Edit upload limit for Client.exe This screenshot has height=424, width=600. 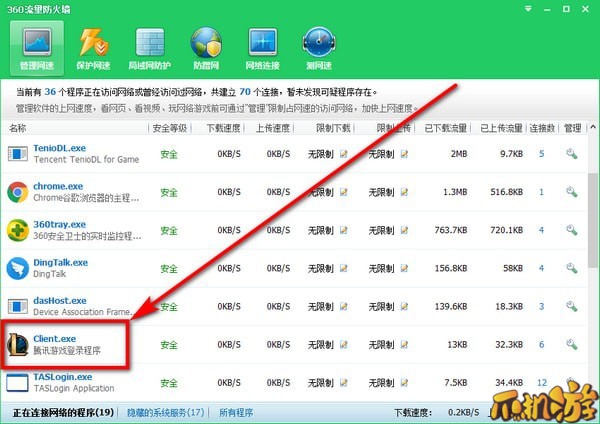coord(404,345)
